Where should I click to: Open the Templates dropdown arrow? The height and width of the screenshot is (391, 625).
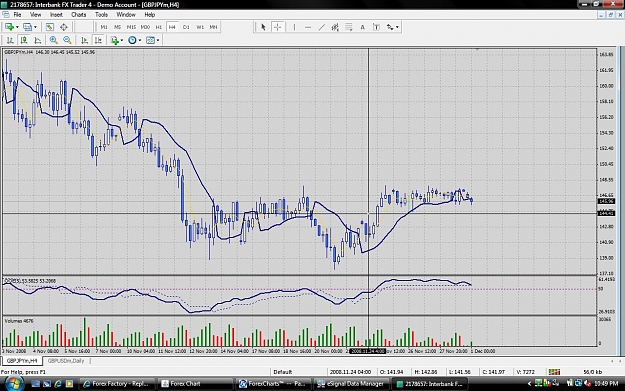(158, 40)
